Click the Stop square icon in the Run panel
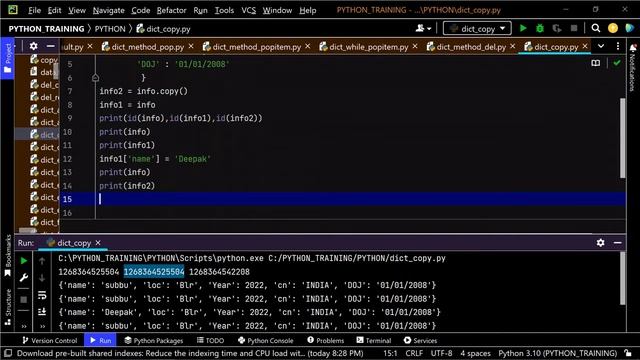 click(x=24, y=300)
